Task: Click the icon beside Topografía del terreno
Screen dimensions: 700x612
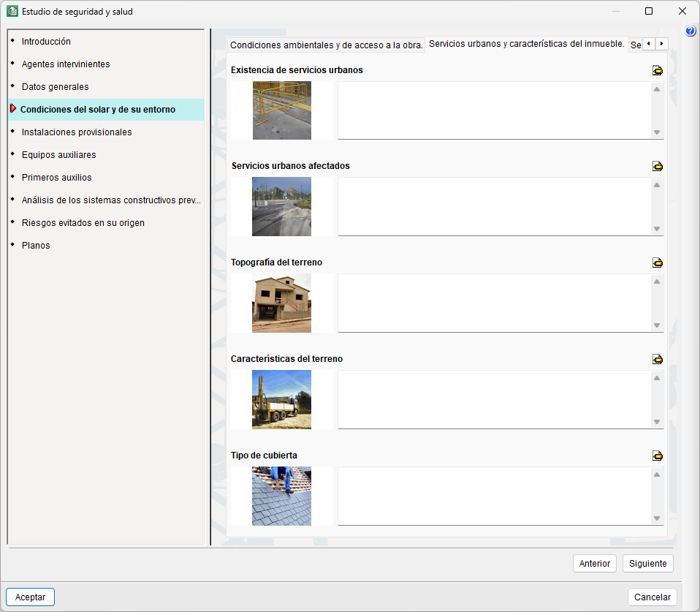Action: [657, 262]
